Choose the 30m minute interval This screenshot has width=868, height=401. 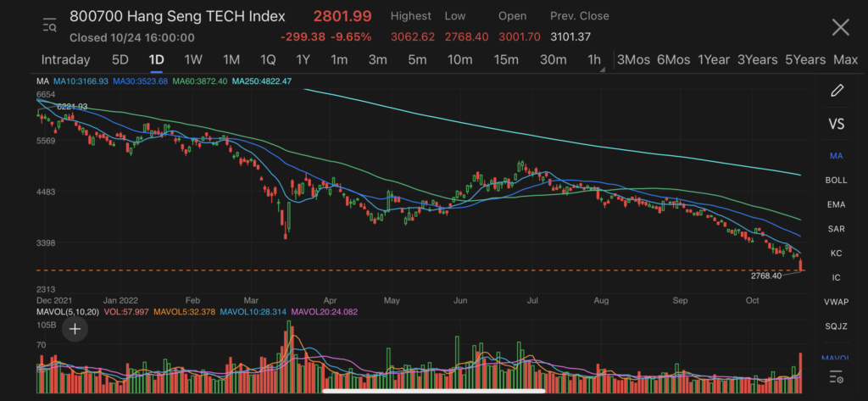553,60
